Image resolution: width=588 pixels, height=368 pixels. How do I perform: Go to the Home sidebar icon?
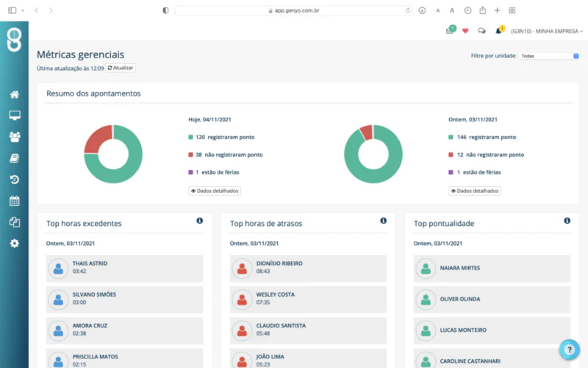(14, 94)
